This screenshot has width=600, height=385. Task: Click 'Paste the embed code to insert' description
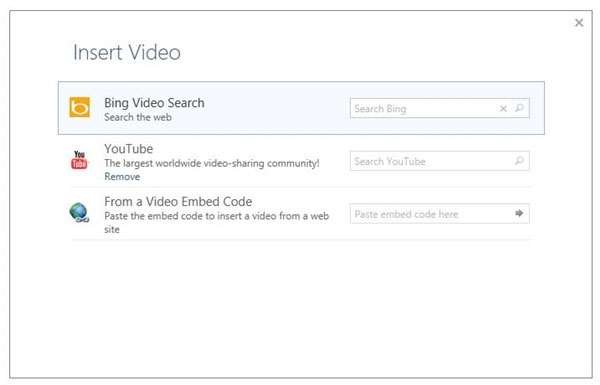(217, 222)
